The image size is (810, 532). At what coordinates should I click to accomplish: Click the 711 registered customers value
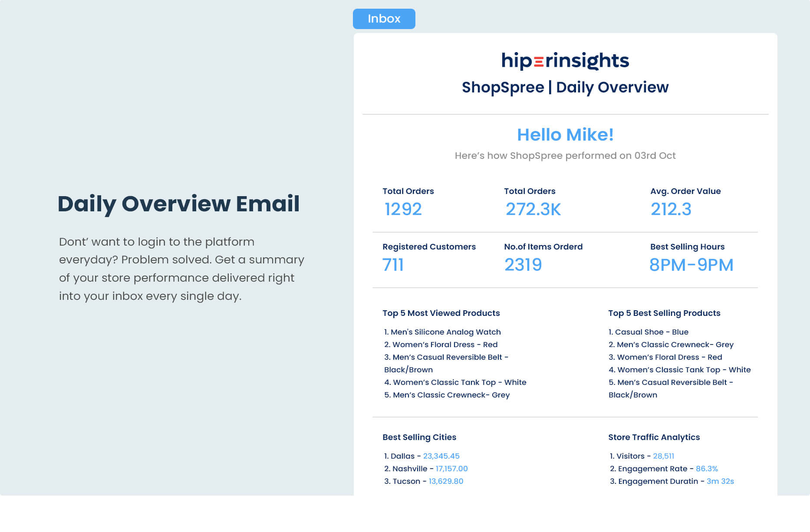(x=393, y=265)
